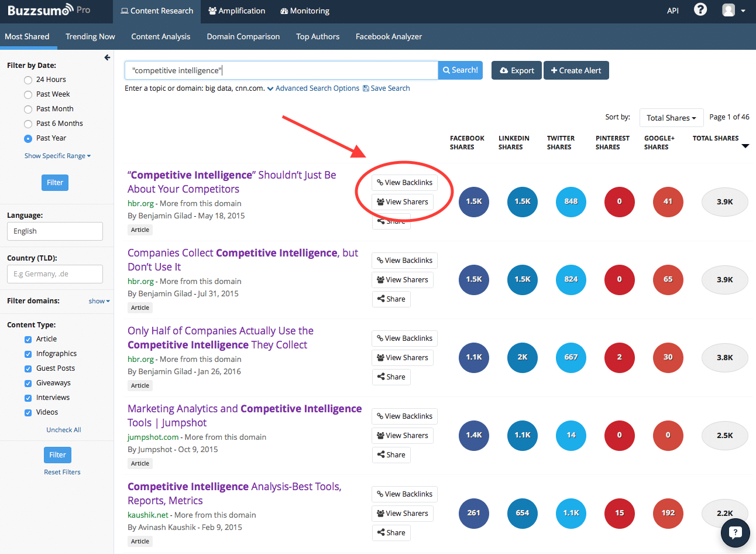Click the Google+ shares 192 circle
The height and width of the screenshot is (554, 756).
pos(668,513)
